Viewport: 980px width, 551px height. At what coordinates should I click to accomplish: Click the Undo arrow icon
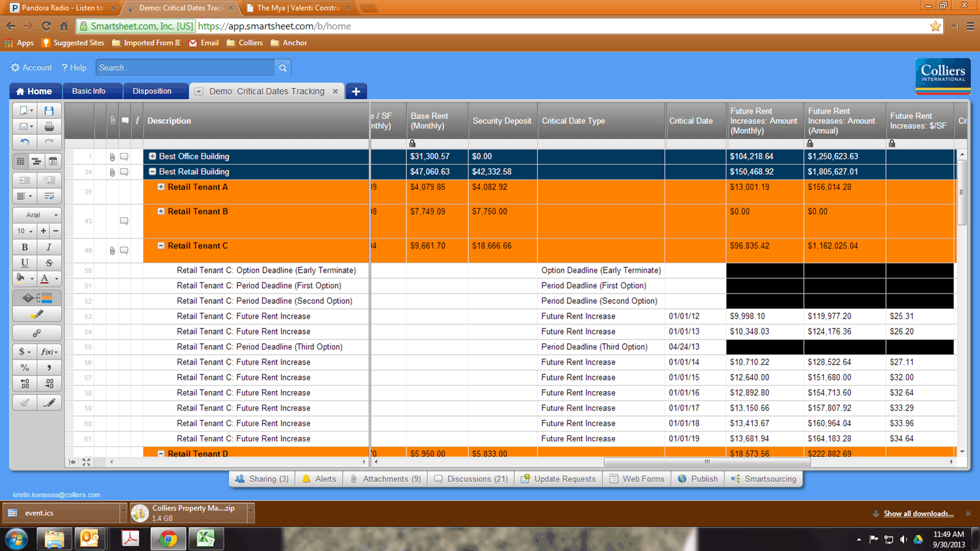(x=25, y=142)
